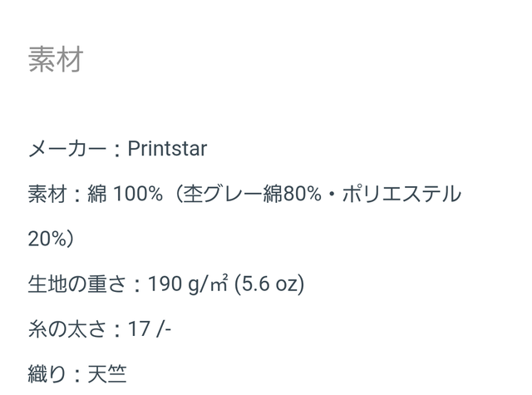Click the 100% percentage value
The width and height of the screenshot is (532, 395).
tap(138, 194)
